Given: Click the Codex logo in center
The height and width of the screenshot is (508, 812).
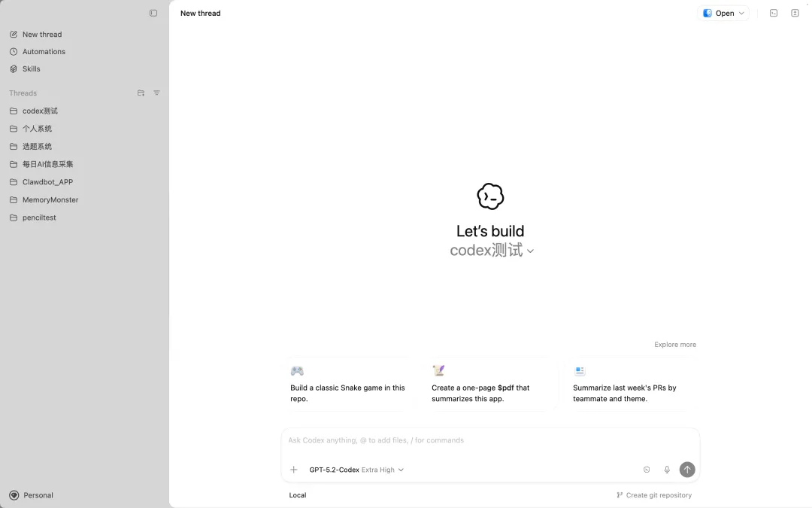Looking at the screenshot, I should (x=490, y=196).
